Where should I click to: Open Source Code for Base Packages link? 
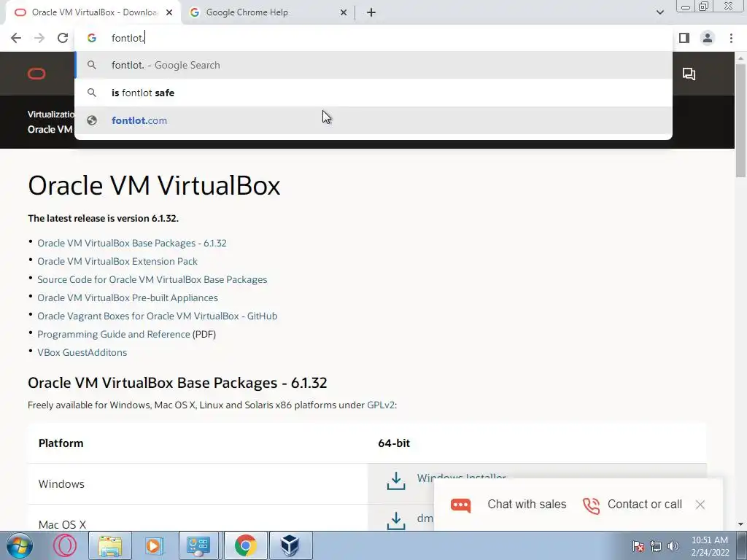[152, 279]
